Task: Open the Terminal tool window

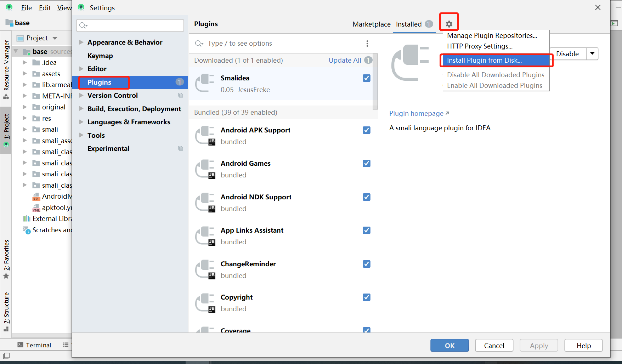Action: pyautogui.click(x=35, y=345)
